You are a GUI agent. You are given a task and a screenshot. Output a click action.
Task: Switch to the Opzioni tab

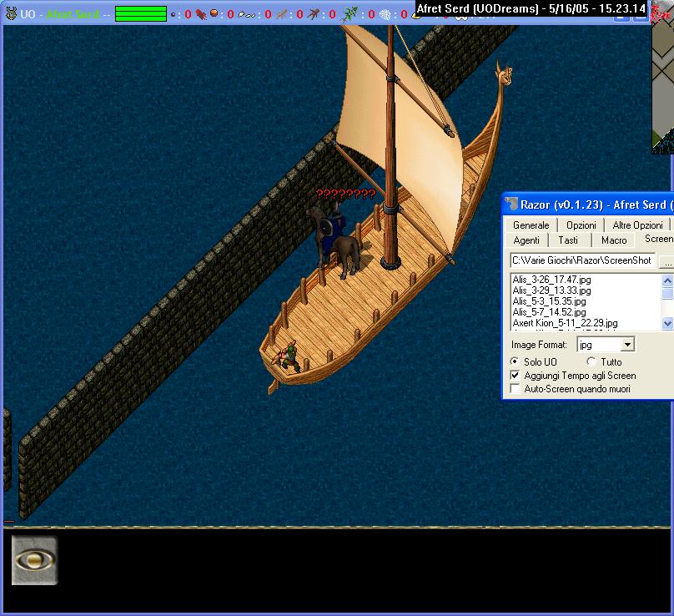click(581, 225)
